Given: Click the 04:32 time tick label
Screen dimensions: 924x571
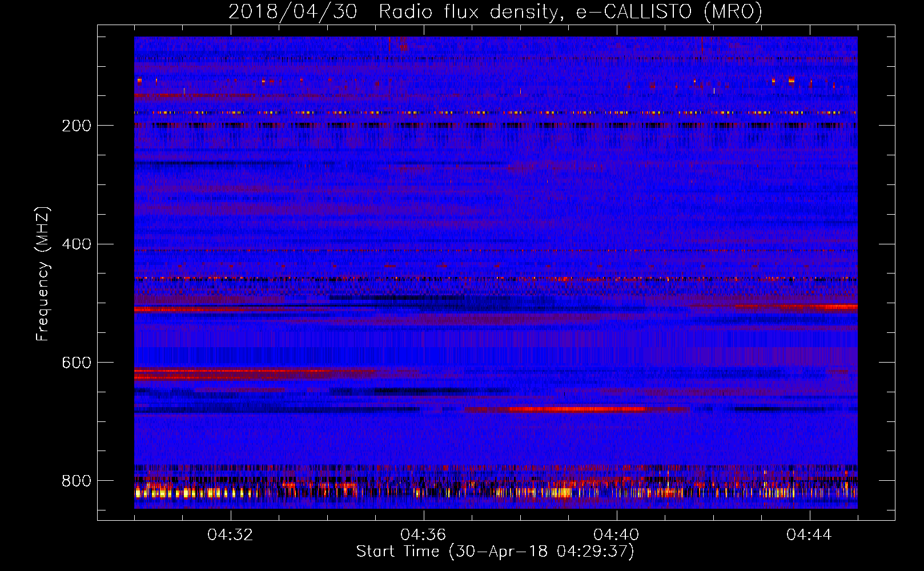Looking at the screenshot, I should pos(230,535).
